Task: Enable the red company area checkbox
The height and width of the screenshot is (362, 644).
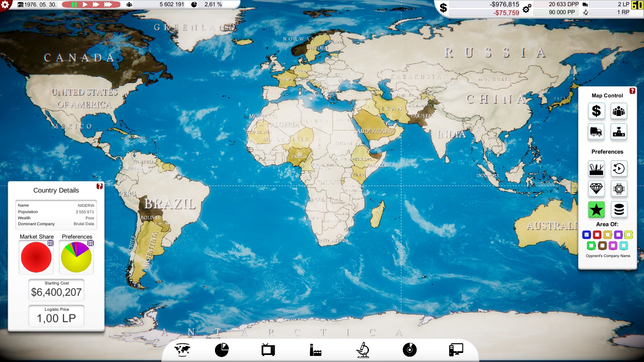Action: tap(597, 235)
